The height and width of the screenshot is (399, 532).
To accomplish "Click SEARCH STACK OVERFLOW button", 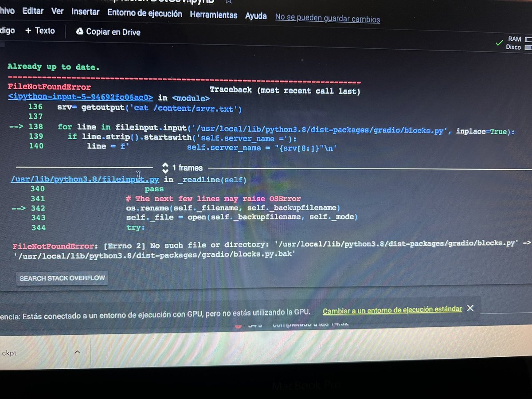I will (62, 278).
